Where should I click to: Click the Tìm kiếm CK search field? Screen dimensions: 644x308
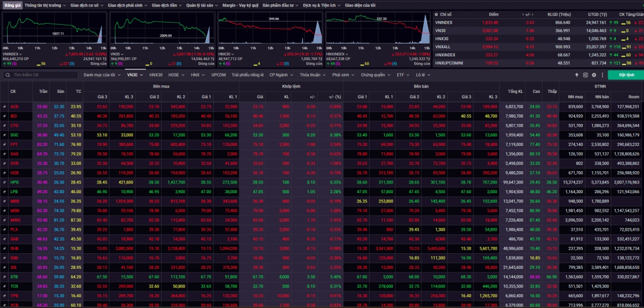[43, 75]
